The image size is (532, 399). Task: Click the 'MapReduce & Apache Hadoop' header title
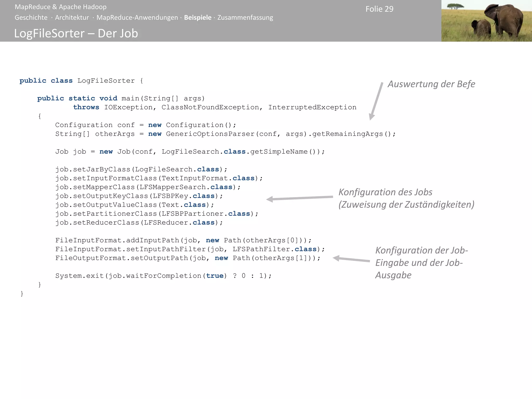[x=61, y=7]
